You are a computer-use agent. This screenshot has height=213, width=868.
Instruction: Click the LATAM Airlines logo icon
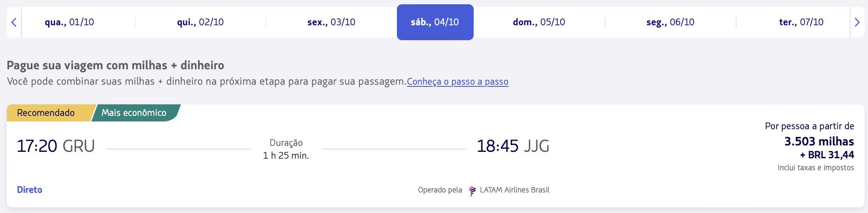click(x=472, y=190)
